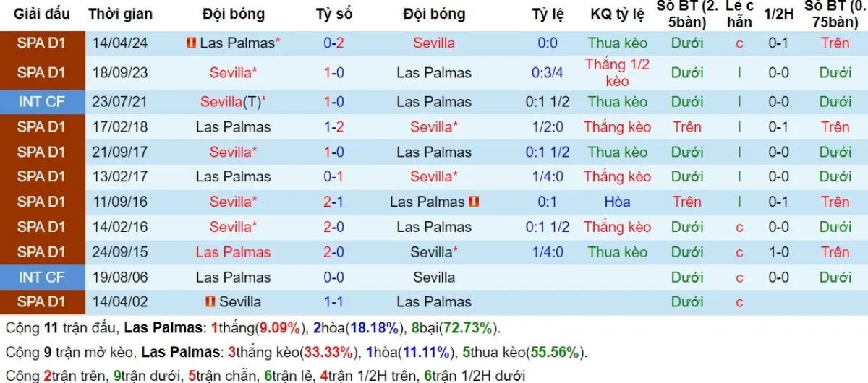The height and width of the screenshot is (383, 868).
Task: Click the Giải đấu column header
Action: tap(42, 14)
